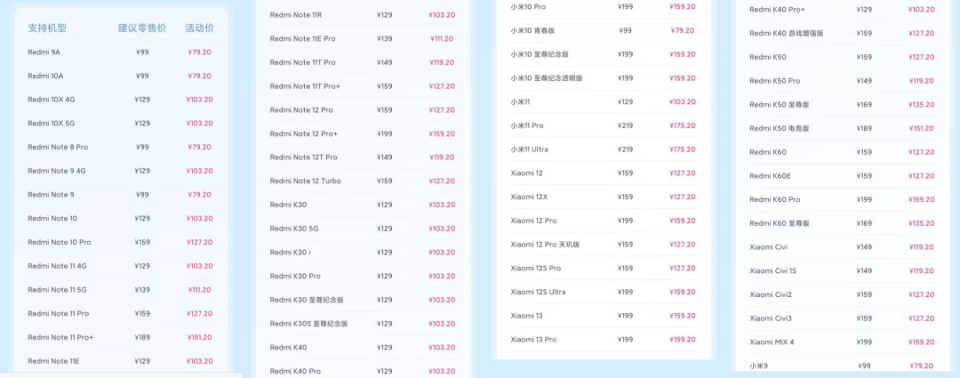Select the Xiaomi 13 Pro model

[533, 339]
